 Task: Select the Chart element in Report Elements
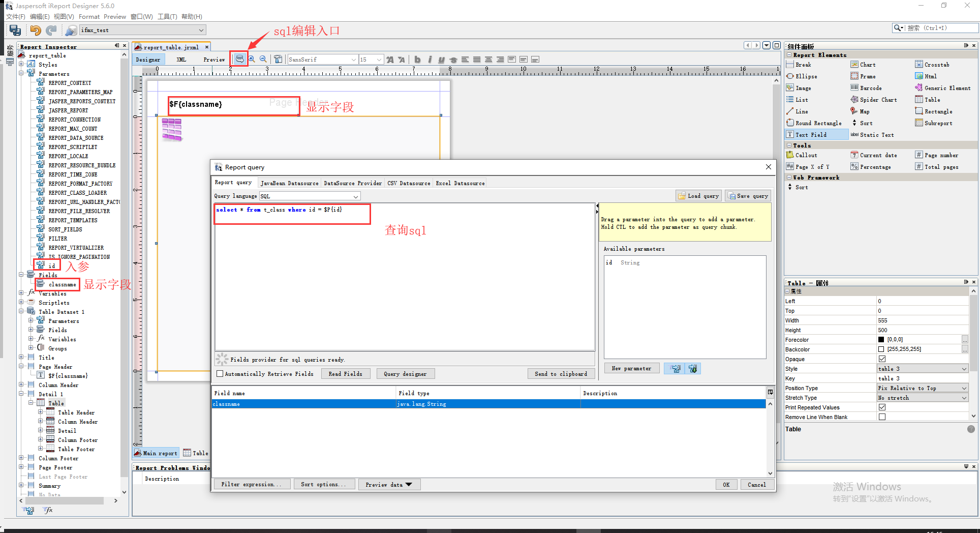point(867,64)
